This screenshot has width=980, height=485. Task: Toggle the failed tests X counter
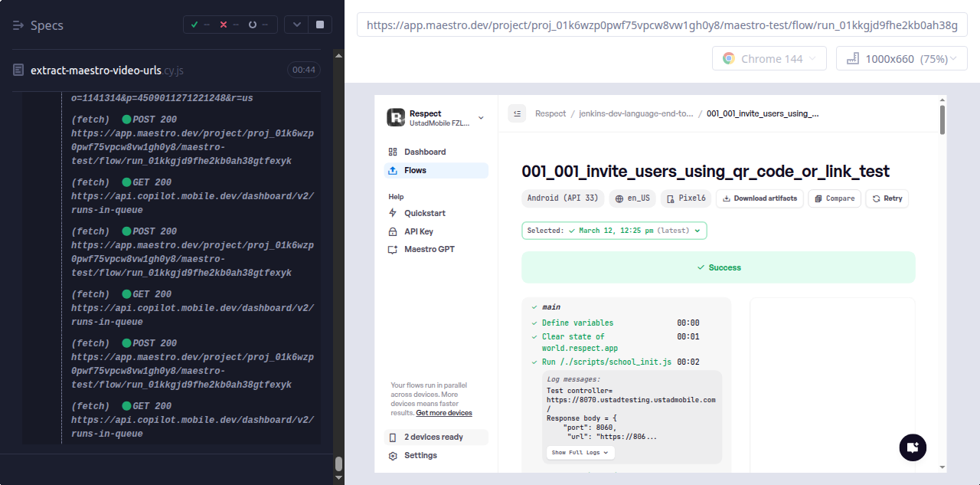tap(228, 25)
